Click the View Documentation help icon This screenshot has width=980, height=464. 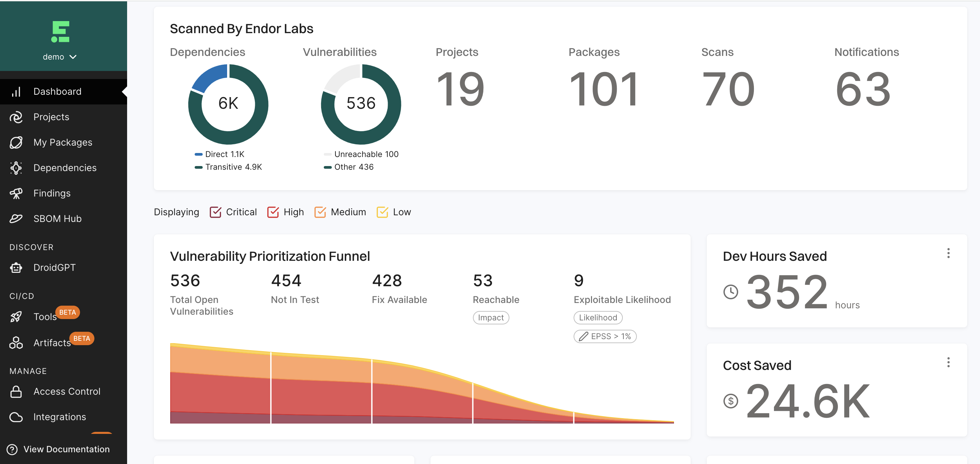click(x=12, y=450)
